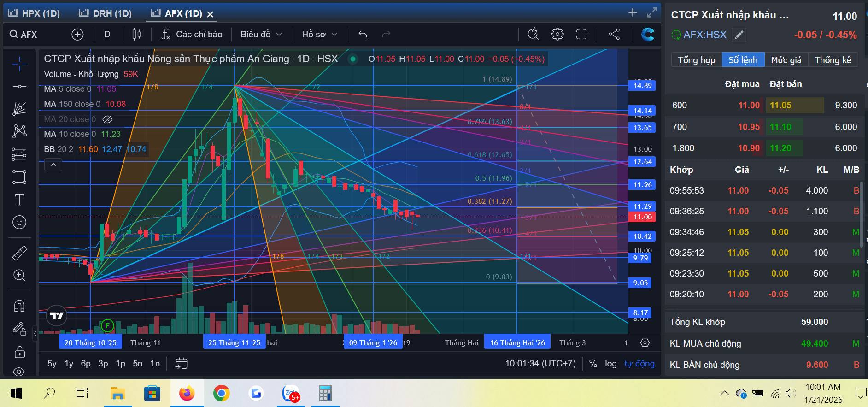Set the 5y time range
868x407 pixels.
pyautogui.click(x=52, y=363)
